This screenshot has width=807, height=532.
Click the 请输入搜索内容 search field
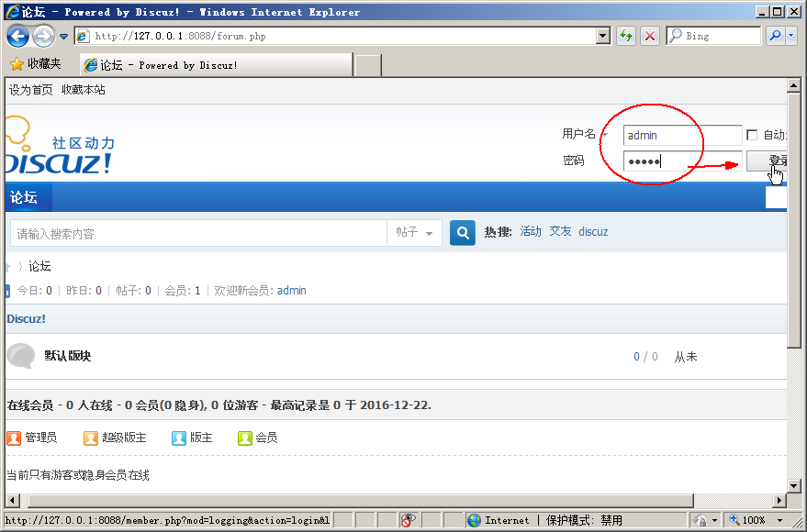pyautogui.click(x=198, y=234)
